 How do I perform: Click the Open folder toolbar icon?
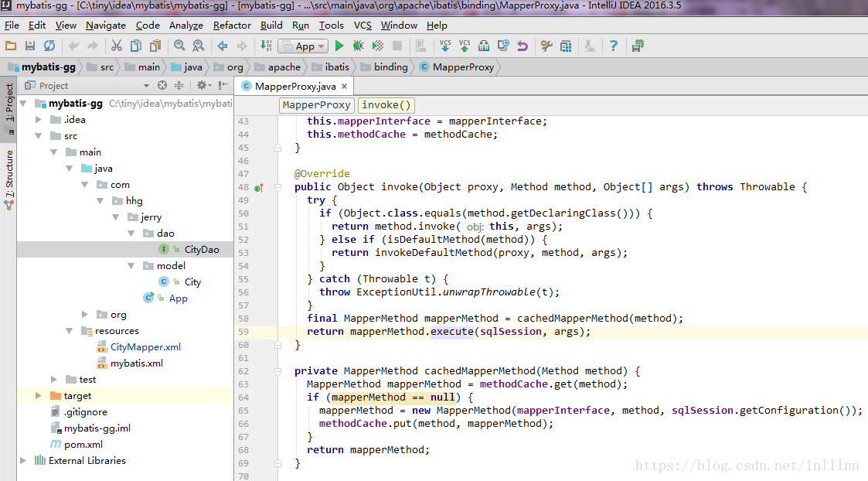click(11, 46)
